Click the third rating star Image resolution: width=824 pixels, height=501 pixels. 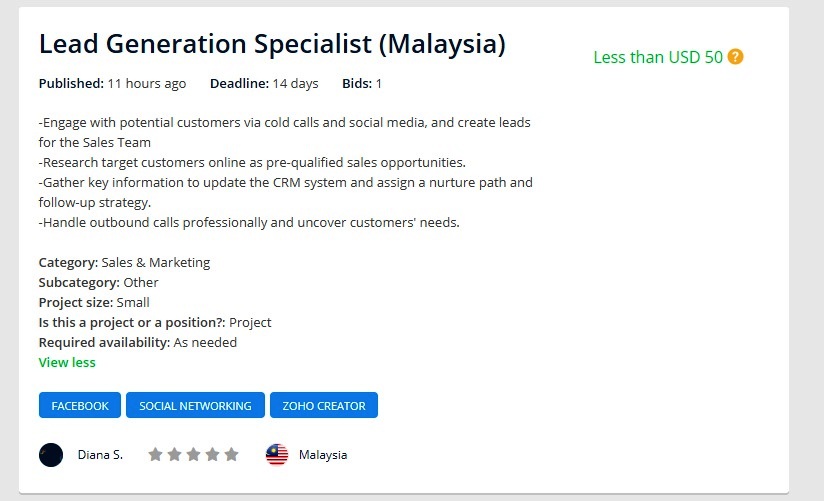[193, 455]
